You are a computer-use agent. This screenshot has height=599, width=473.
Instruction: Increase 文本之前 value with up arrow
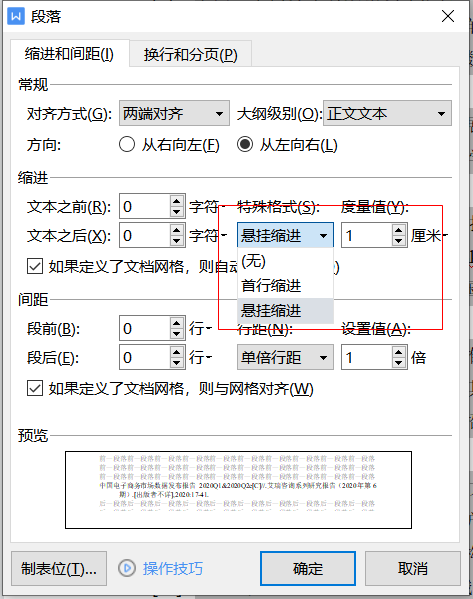(177, 201)
